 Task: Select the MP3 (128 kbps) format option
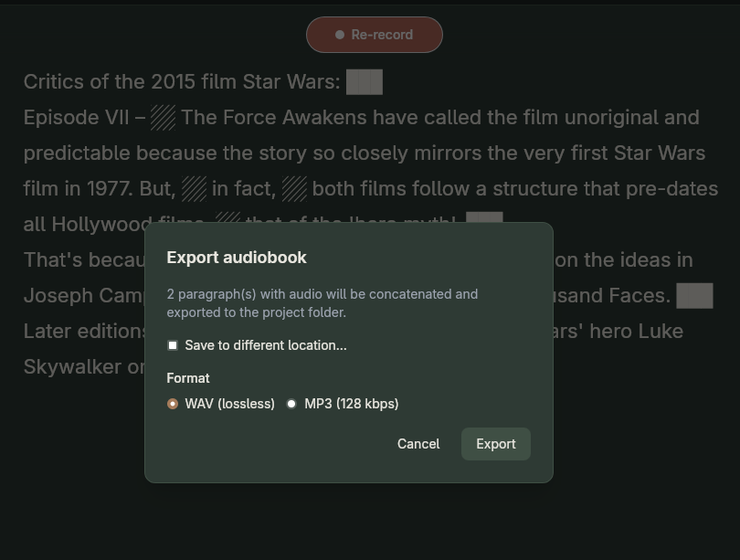pyautogui.click(x=291, y=403)
